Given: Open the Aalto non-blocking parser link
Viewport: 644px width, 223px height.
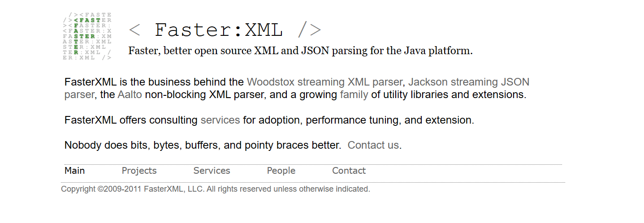Looking at the screenshot, I should coord(130,94).
